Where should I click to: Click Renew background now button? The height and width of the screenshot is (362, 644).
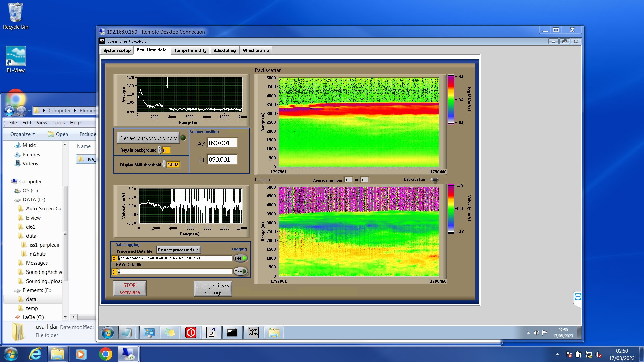(148, 138)
